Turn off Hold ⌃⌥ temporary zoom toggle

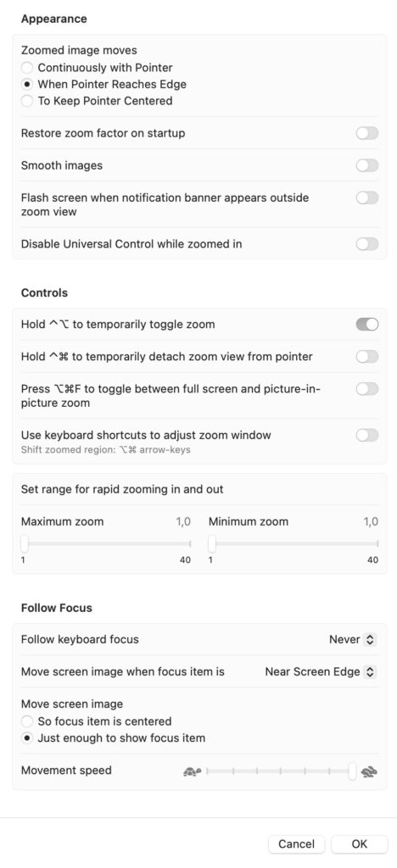tap(367, 325)
